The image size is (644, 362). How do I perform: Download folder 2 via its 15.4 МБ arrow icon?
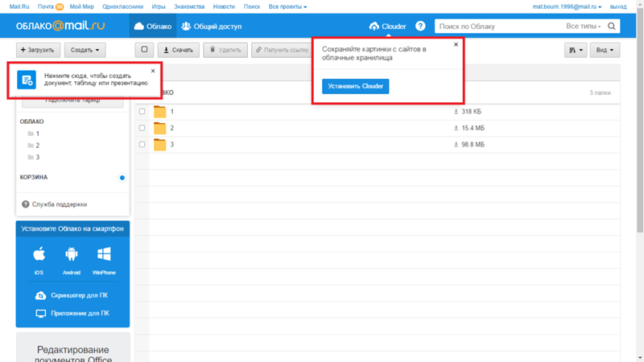tap(456, 128)
